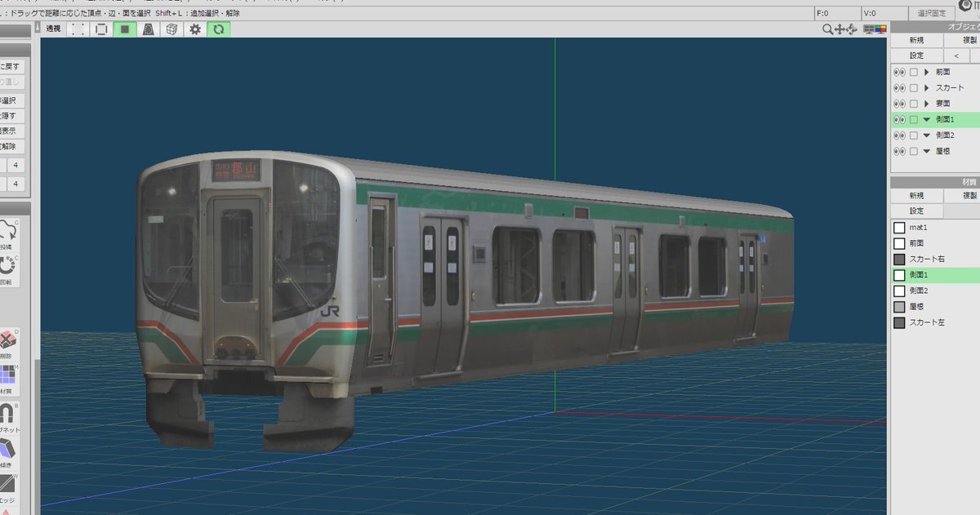Select the magnet (マグネット) tool

click(8, 419)
